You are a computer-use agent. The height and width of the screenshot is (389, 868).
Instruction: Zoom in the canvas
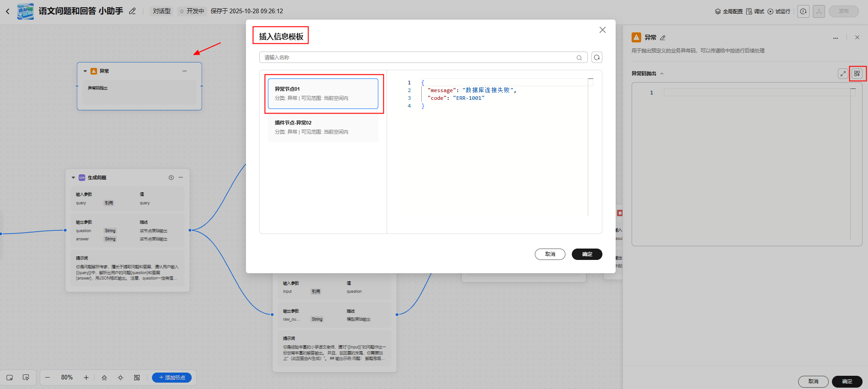coord(86,378)
